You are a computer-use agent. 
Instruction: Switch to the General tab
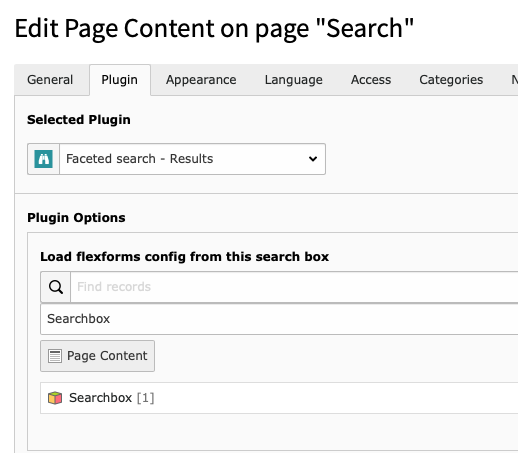click(x=50, y=80)
